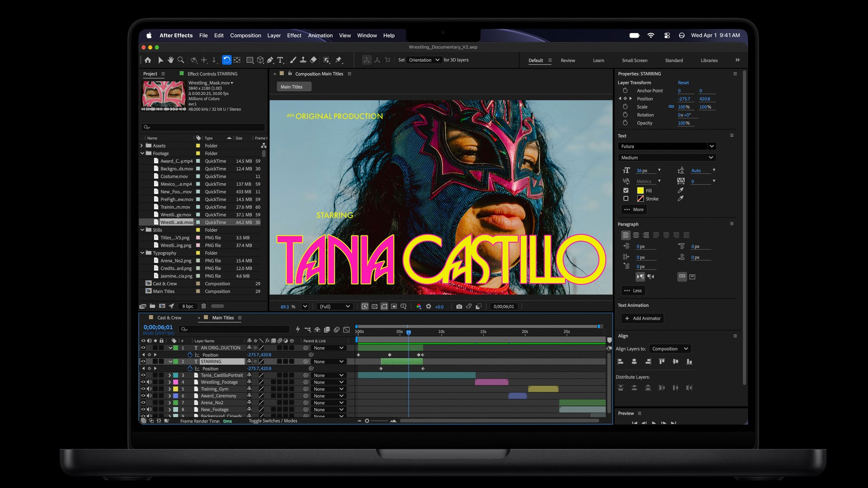The image size is (868, 488).
Task: Click the Fill eyedropper icon
Action: [x=680, y=191]
